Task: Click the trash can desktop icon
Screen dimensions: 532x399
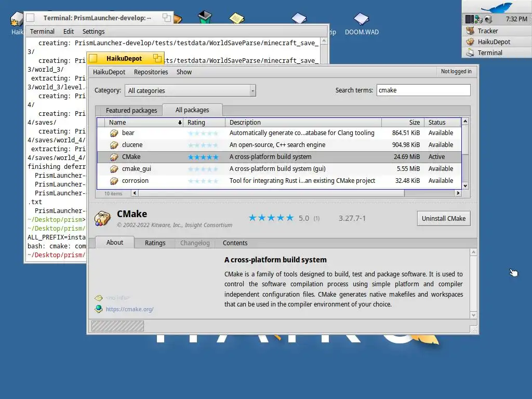Action: (205, 17)
